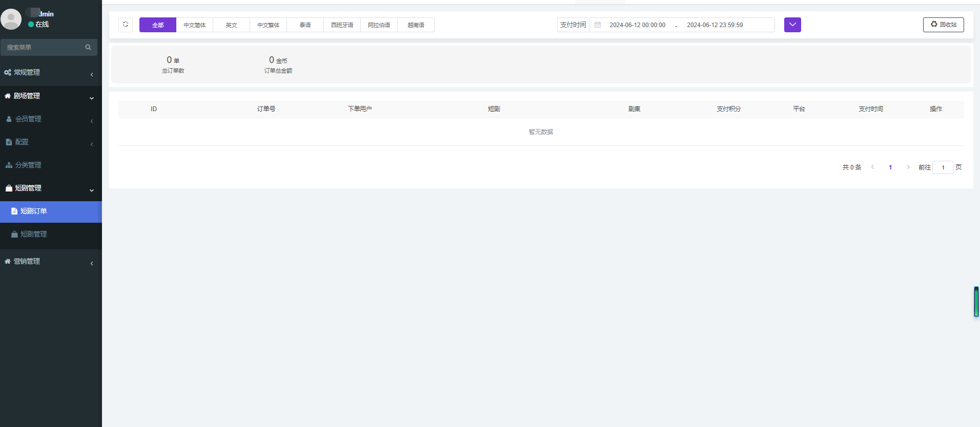Click the admin avatar picture
The image size is (980, 427).
[x=11, y=19]
